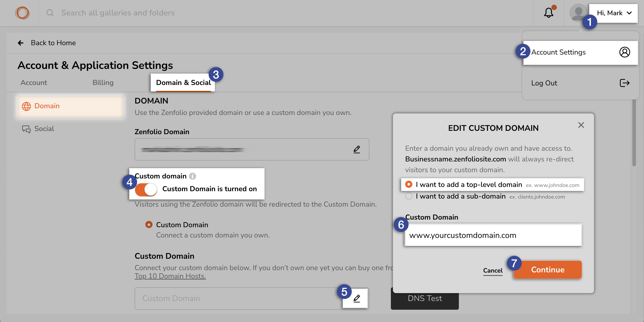Click the Social chat bubbles icon

pyautogui.click(x=26, y=129)
